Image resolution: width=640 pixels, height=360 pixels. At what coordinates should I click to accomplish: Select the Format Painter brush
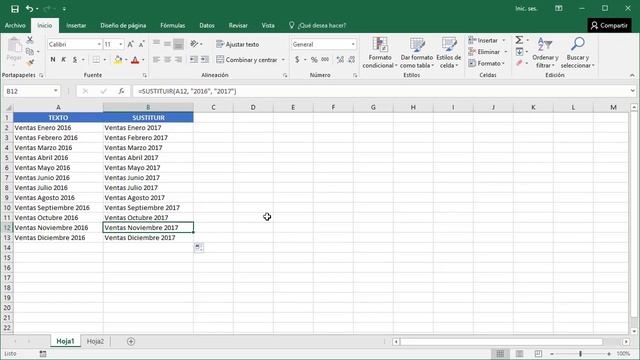pyautogui.click(x=30, y=62)
